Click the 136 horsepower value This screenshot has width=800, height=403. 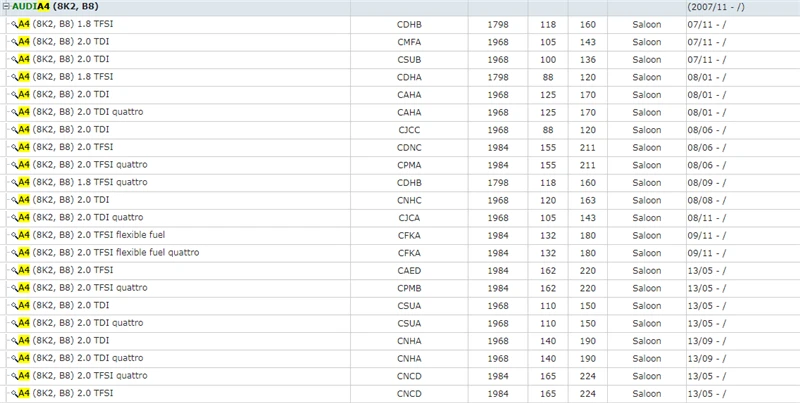[588, 60]
